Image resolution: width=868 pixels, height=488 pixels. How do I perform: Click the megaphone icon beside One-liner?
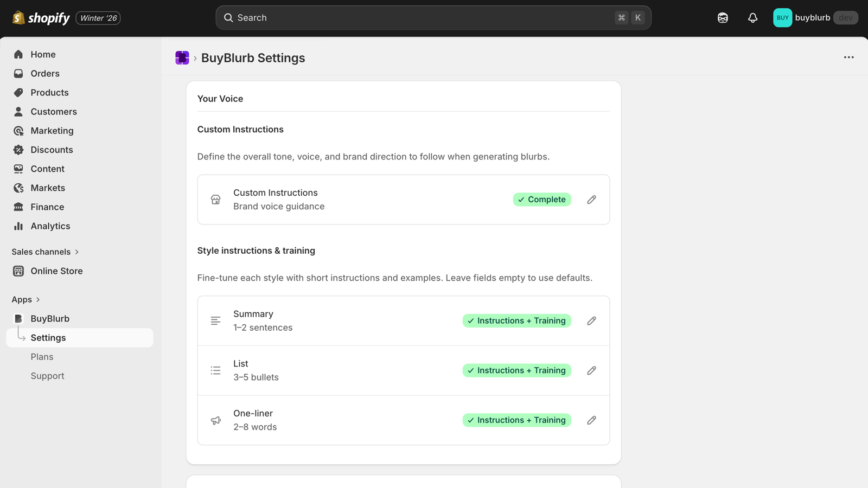coord(215,420)
